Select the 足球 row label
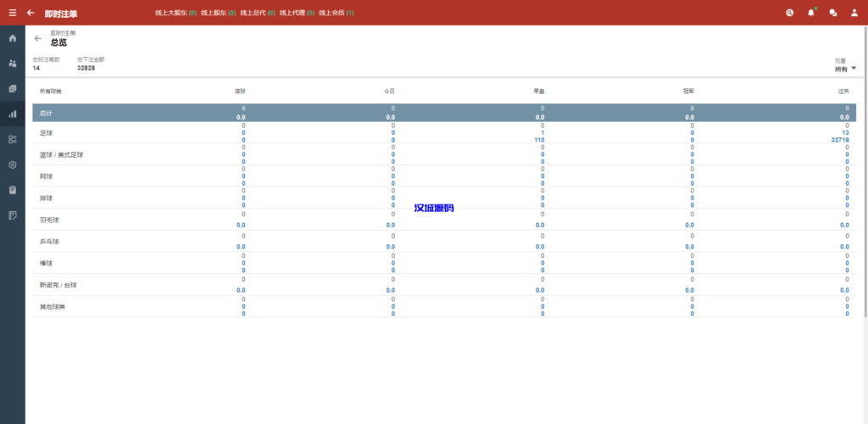This screenshot has width=868, height=424. click(46, 133)
